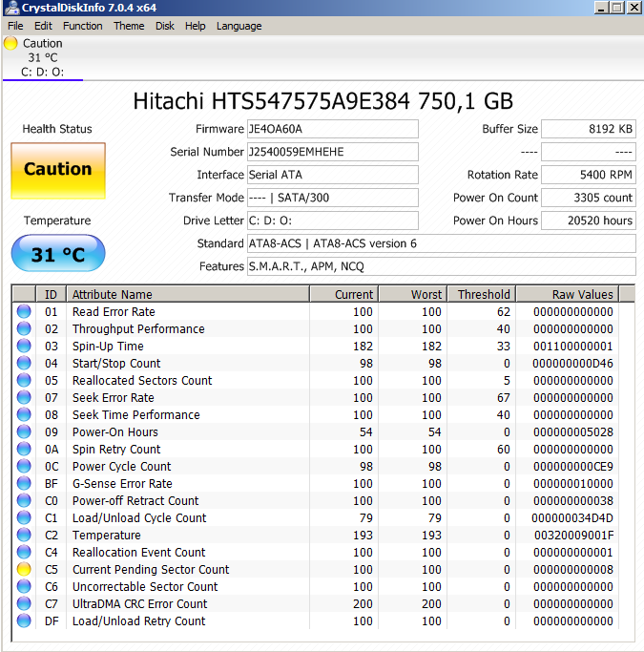Screen dimensions: 644x652
Task: Click blue status icon for Spin-Up Time
Action: [x=24, y=346]
